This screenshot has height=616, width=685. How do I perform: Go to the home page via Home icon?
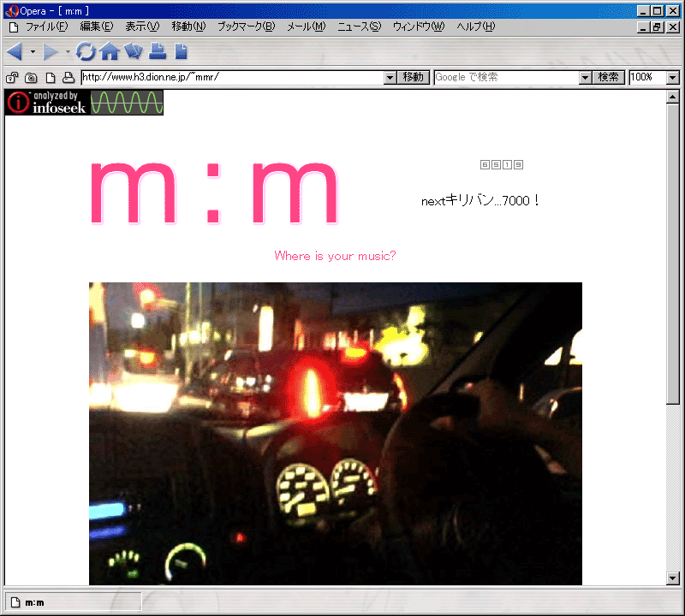click(110, 51)
